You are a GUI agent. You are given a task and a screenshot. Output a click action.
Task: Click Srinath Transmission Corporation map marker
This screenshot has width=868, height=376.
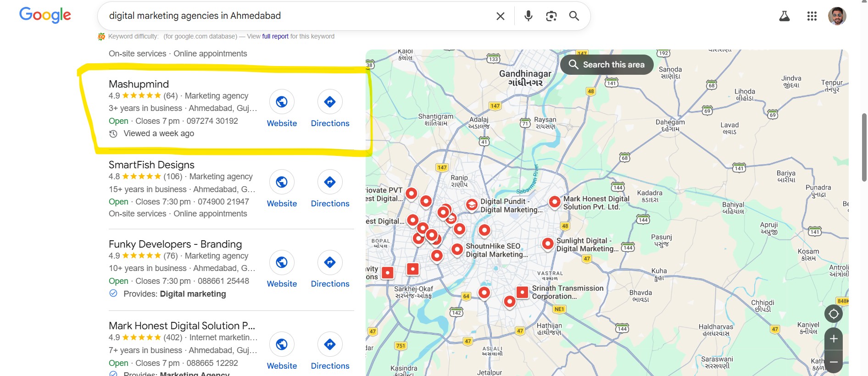coord(522,292)
